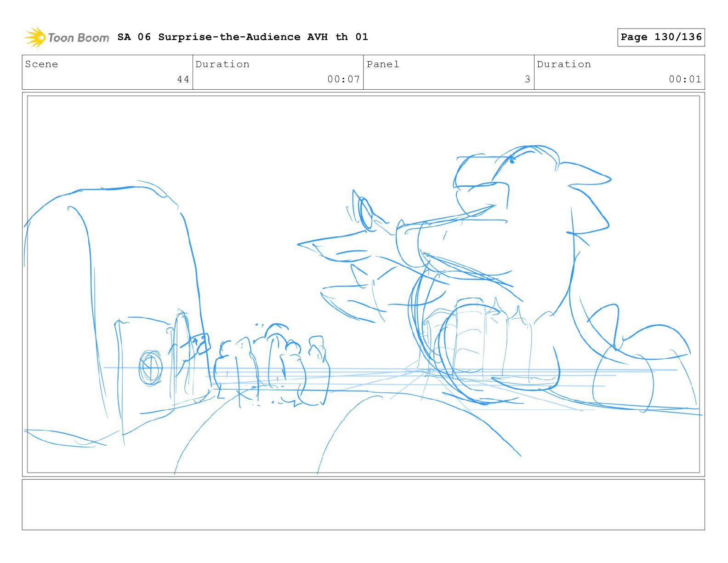Click the 'Scene' label
The height and width of the screenshot is (563, 728).
coord(42,64)
